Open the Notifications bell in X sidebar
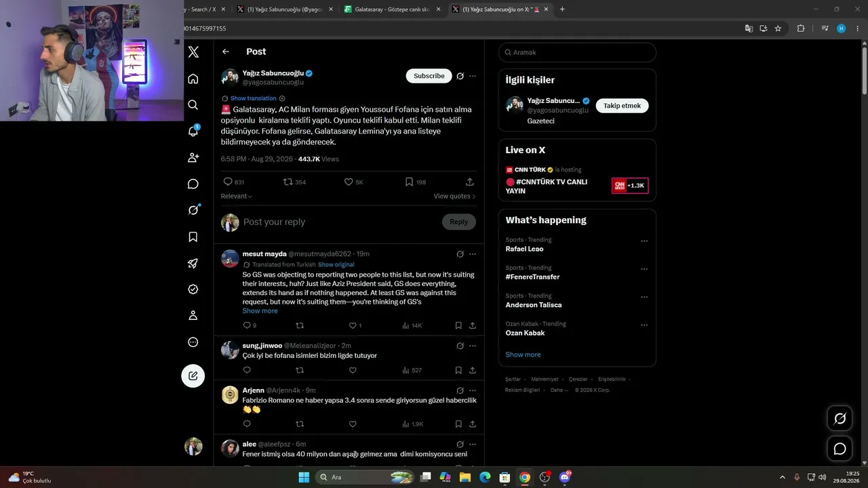Image resolution: width=868 pixels, height=488 pixels. point(193,131)
